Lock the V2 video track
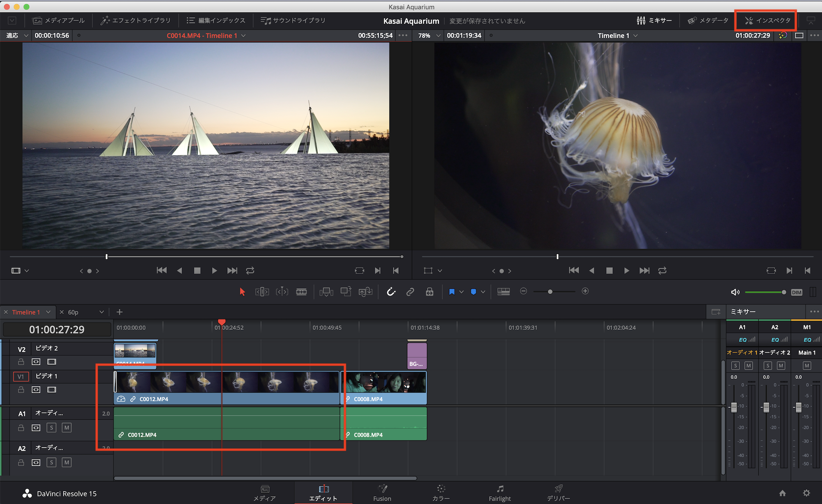 point(21,362)
